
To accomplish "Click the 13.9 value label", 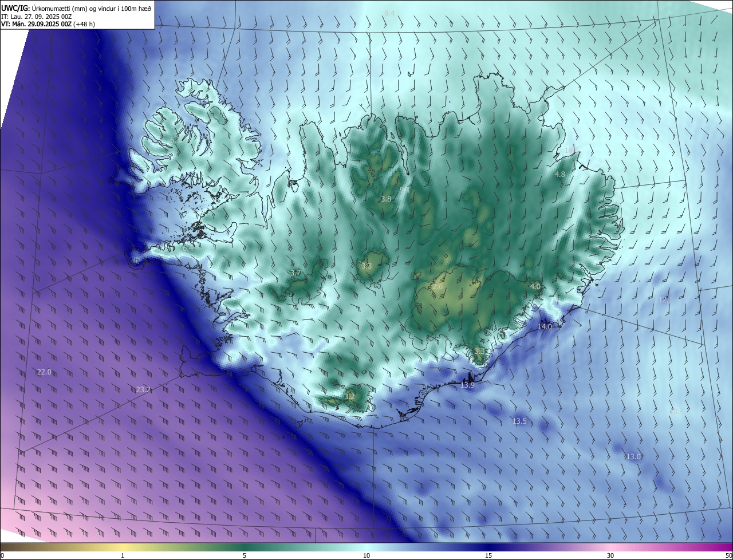I will point(468,385).
